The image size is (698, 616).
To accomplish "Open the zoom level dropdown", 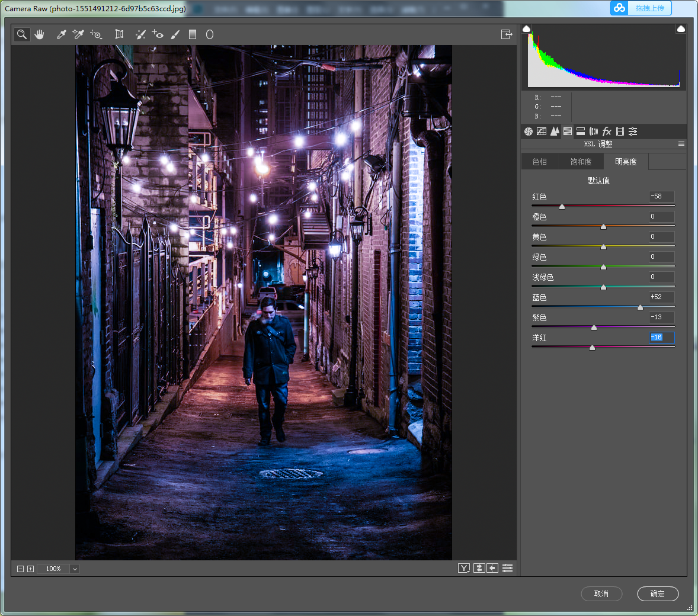I will click(x=75, y=569).
